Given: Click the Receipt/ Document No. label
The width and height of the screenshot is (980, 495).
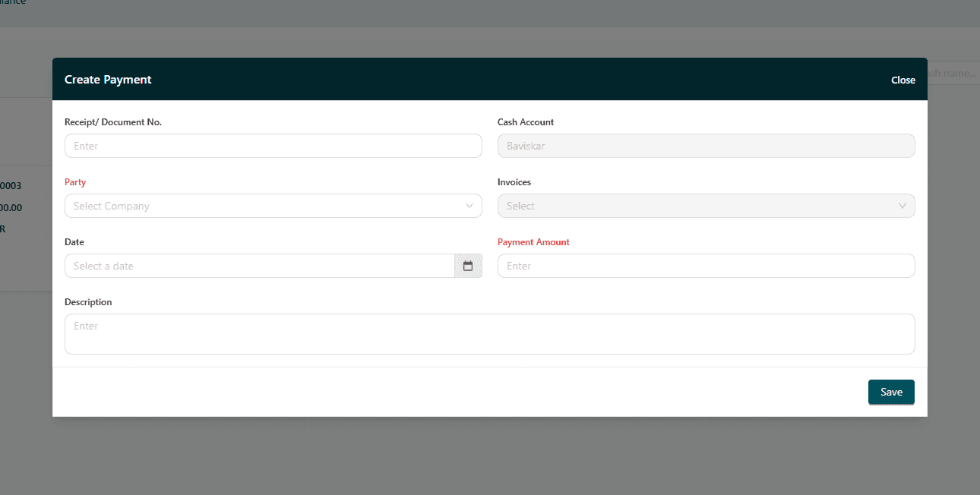Looking at the screenshot, I should pyautogui.click(x=113, y=122).
